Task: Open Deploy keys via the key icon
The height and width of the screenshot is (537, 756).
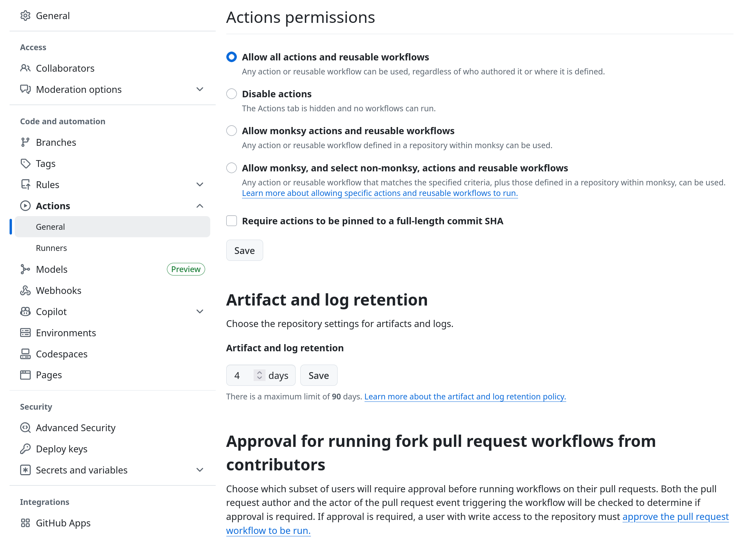Action: point(26,449)
